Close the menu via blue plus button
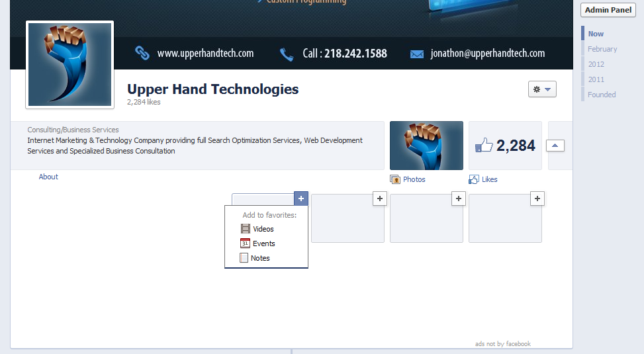The height and width of the screenshot is (354, 644). click(301, 199)
